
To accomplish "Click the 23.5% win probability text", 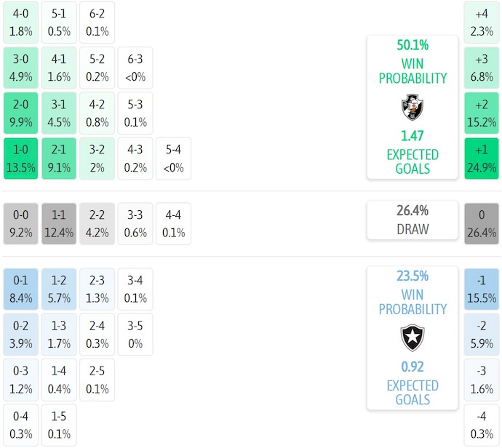I will click(x=412, y=276).
